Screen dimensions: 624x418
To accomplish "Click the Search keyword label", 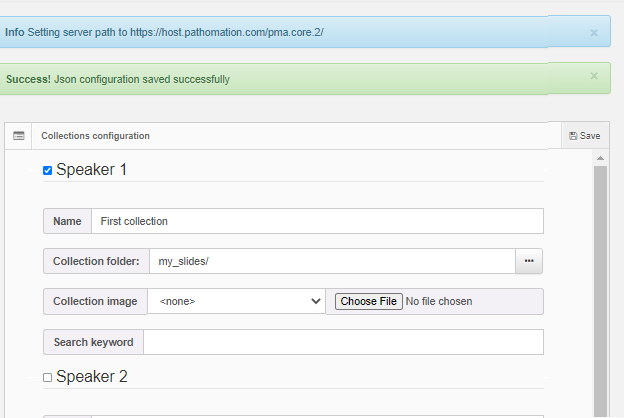I will pos(93,342).
